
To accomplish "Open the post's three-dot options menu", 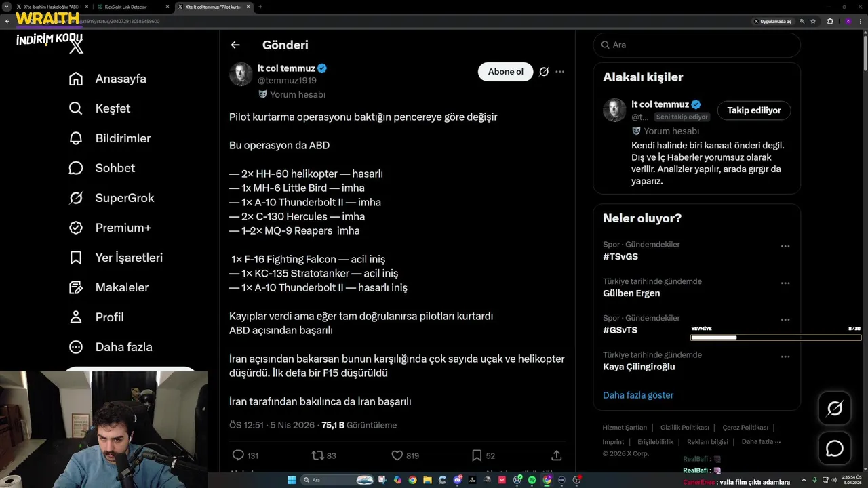I will [559, 72].
